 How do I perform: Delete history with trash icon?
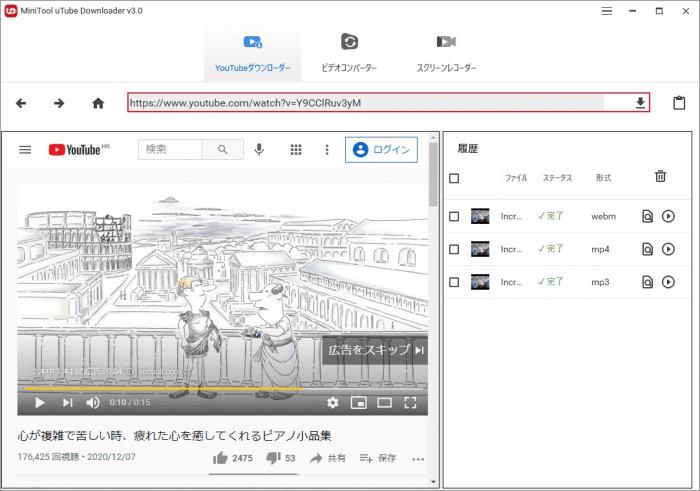(x=661, y=176)
